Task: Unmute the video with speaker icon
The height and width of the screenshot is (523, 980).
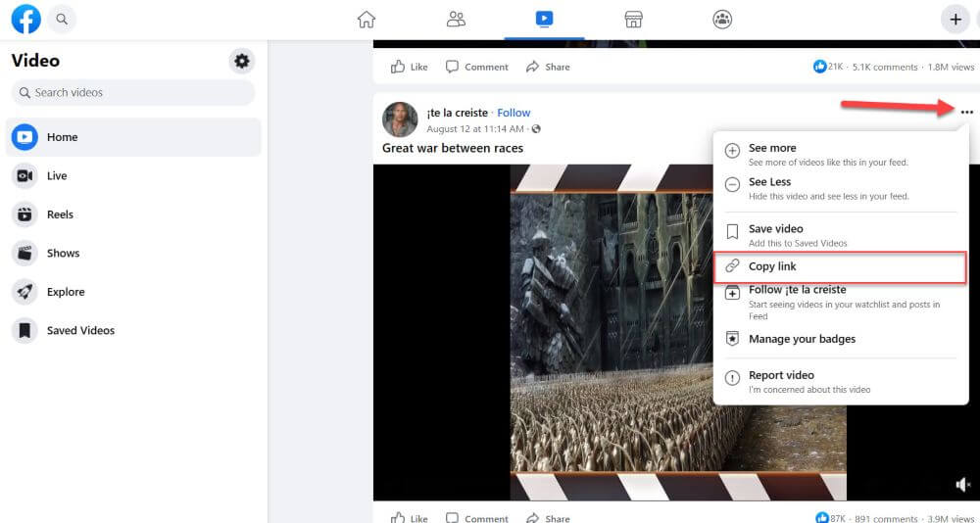Action: (963, 484)
